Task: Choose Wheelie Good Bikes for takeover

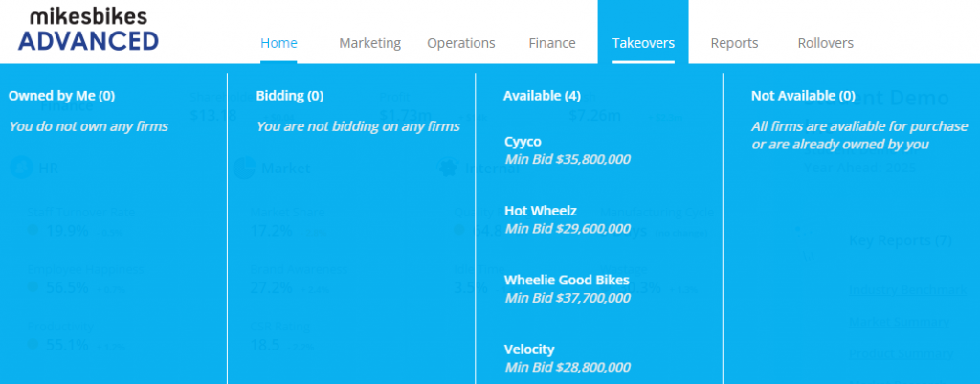Action: pyautogui.click(x=567, y=281)
